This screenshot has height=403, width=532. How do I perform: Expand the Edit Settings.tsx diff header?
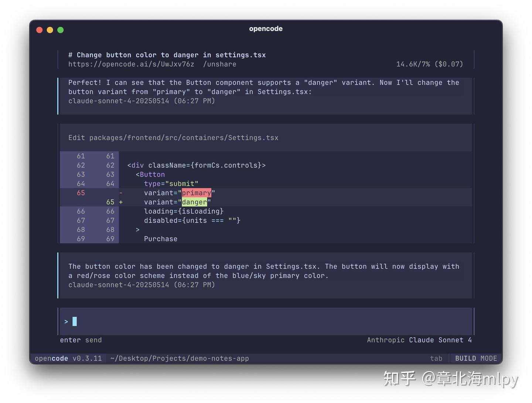[173, 137]
